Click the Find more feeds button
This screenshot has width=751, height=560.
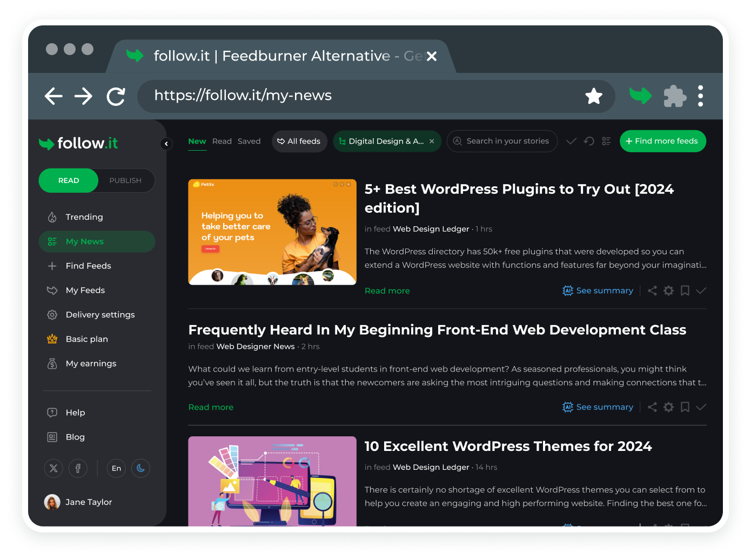663,141
